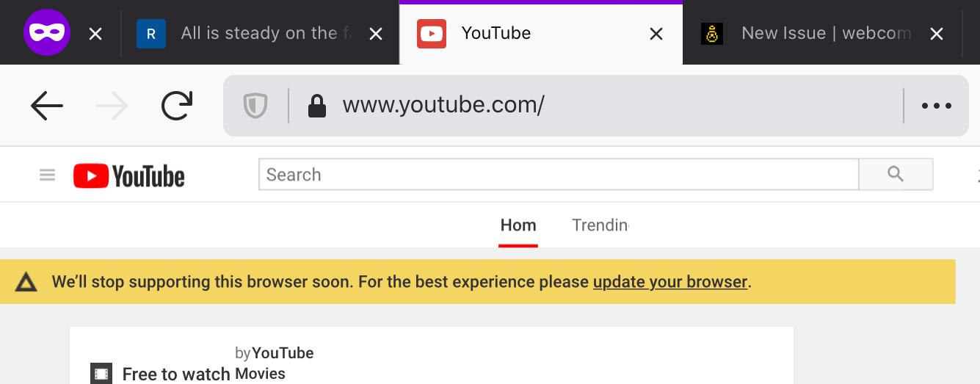Switch to New Issue webcompat tab
Viewport: 980px width, 384px height.
815,33
